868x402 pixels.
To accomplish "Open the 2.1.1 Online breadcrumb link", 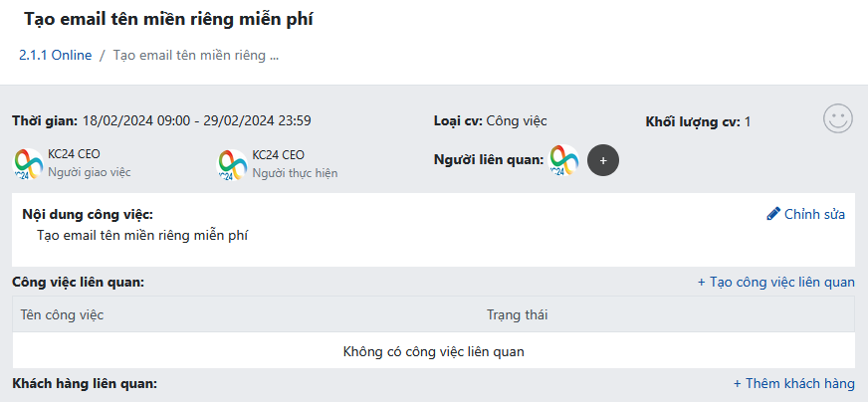I will (56, 56).
